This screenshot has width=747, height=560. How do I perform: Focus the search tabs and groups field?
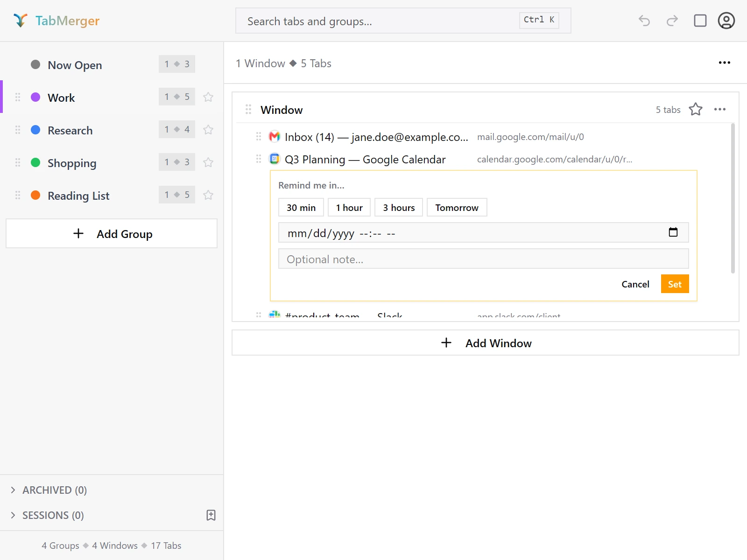[x=403, y=21]
